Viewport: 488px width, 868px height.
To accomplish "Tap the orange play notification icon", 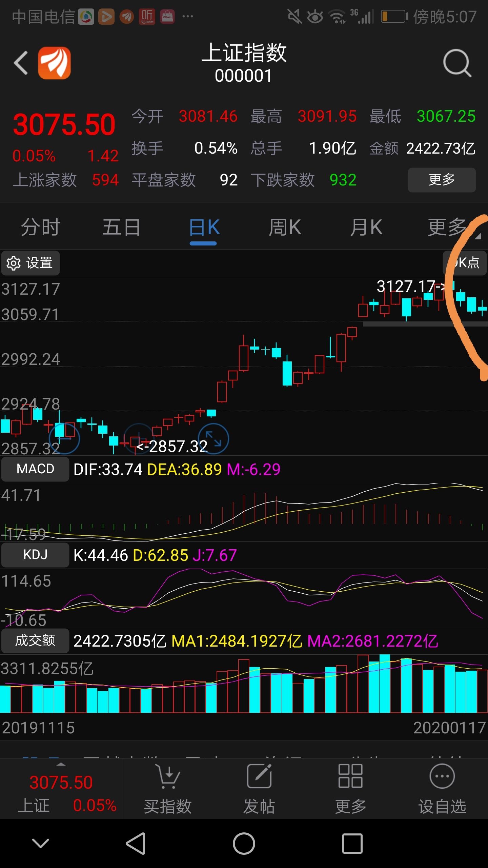I will pos(106,16).
